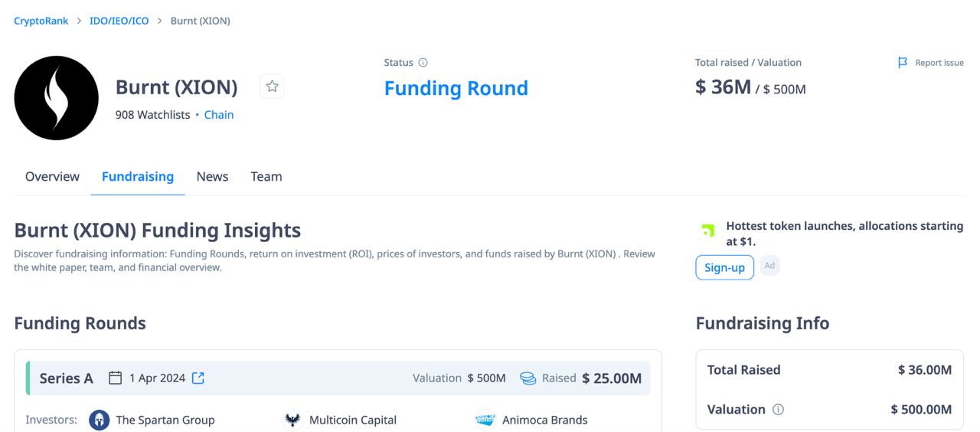
Task: Open the Chain category link
Action: [219, 115]
